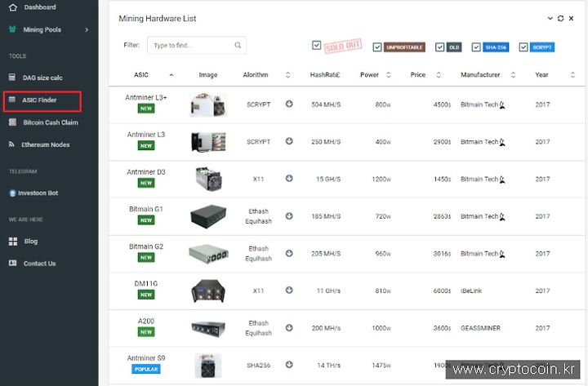Click the 504 MH/S hashrate value
This screenshot has height=386, width=588.
[x=326, y=105]
